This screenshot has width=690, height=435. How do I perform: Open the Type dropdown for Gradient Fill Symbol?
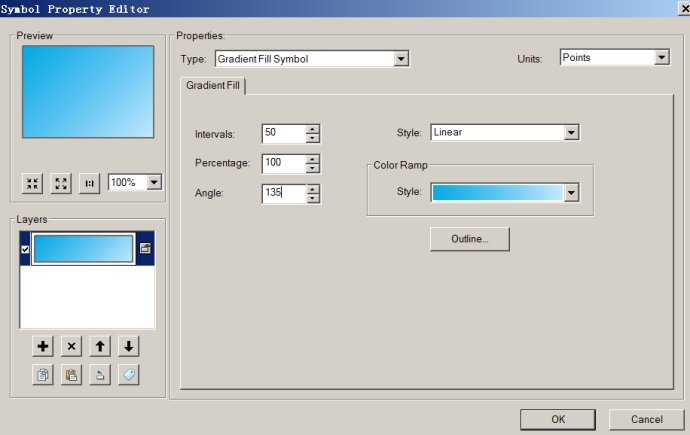point(401,59)
